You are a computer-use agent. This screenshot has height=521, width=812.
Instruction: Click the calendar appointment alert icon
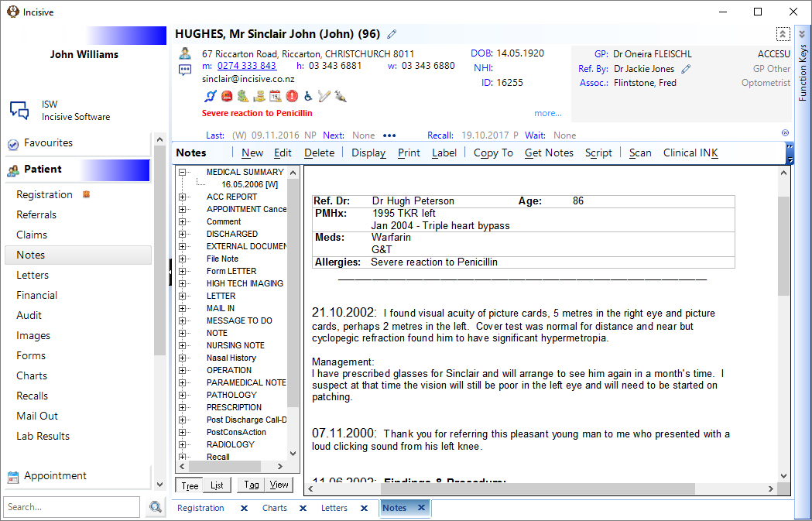(276, 96)
